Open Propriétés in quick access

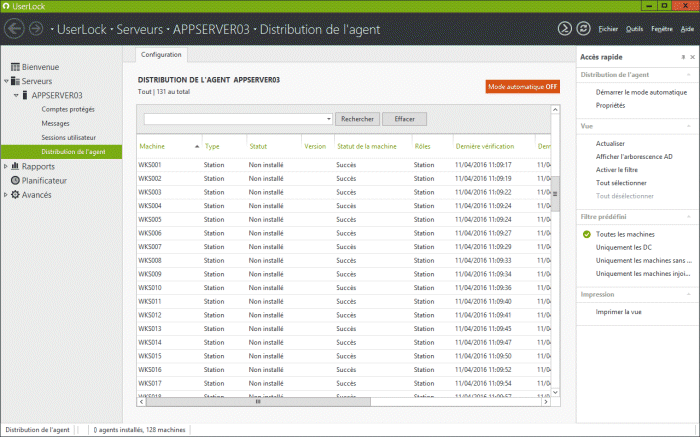pos(610,105)
